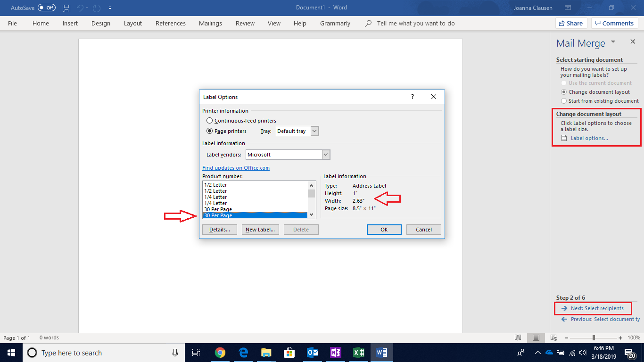The image size is (644, 362).
Task: Switch to Read Mode view icon
Action: (518, 337)
